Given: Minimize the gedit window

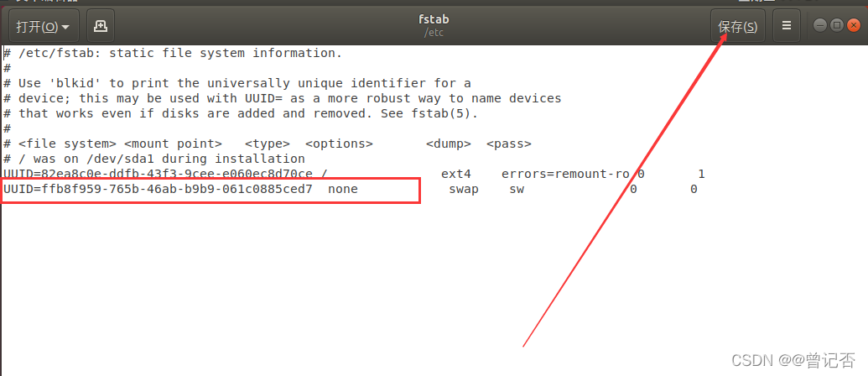Looking at the screenshot, I should 820,25.
